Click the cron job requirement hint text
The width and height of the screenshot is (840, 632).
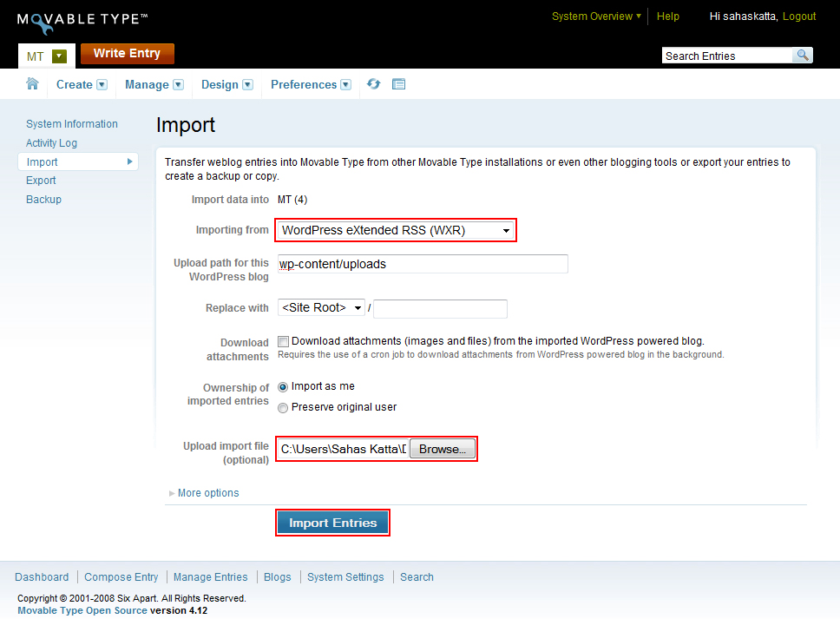[501, 355]
